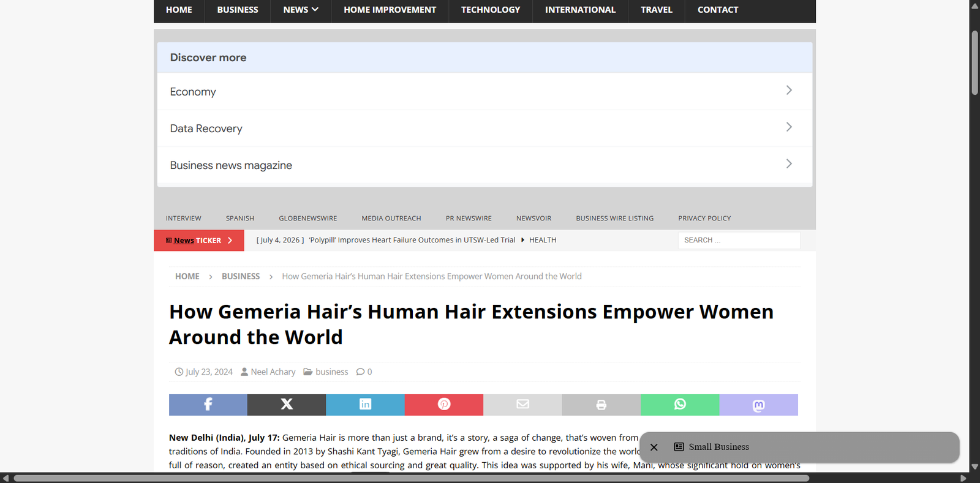Open BUSINESS WIRE LISTING link

(615, 218)
